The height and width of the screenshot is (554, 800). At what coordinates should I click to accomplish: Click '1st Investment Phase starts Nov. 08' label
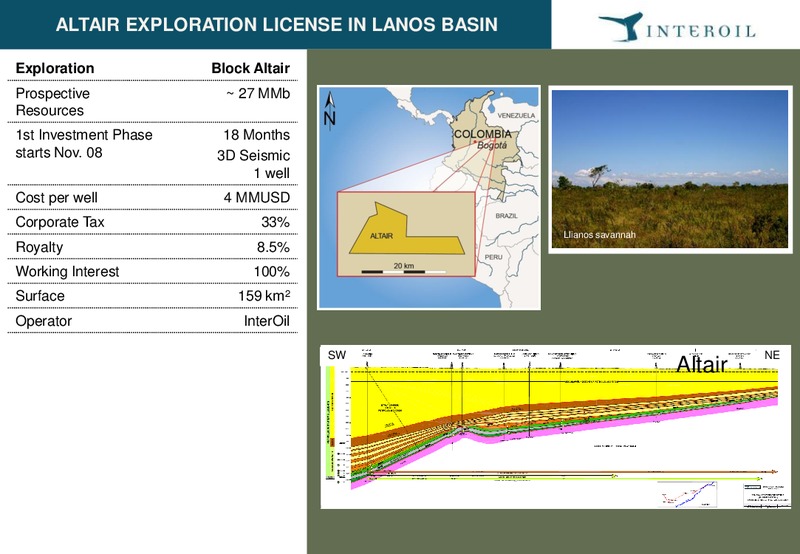(84, 143)
